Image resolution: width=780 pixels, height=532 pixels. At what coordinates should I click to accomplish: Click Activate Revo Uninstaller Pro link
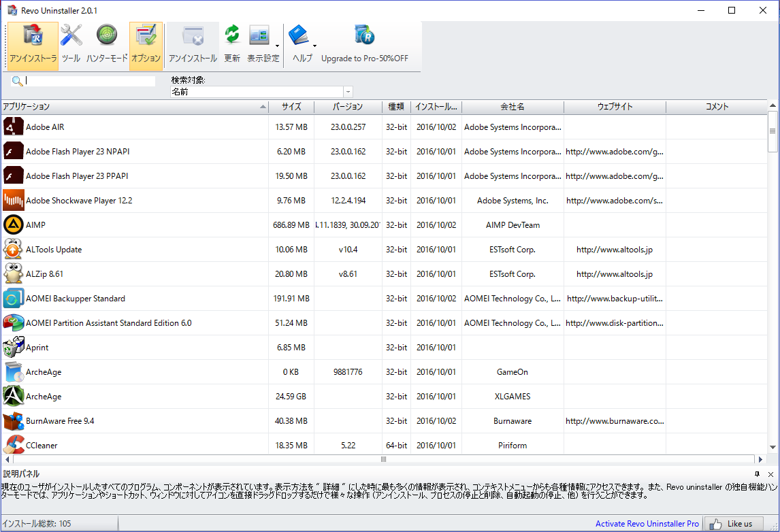[647, 524]
